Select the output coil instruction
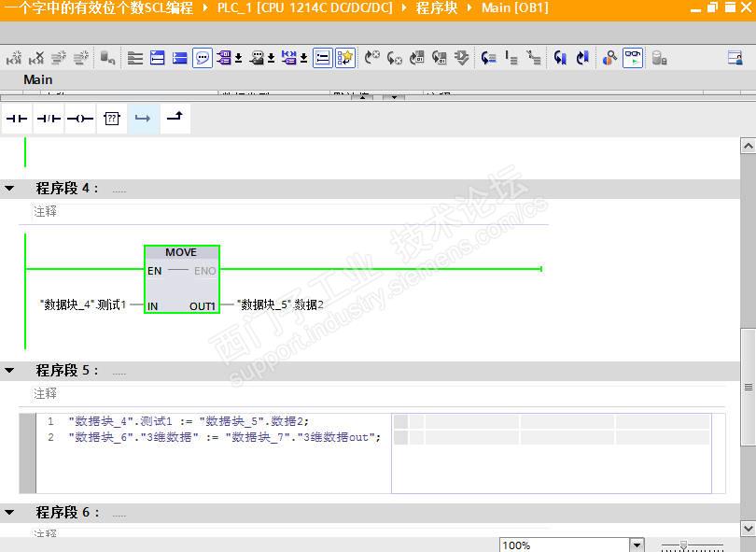Image resolution: width=756 pixels, height=552 pixels. tap(80, 119)
